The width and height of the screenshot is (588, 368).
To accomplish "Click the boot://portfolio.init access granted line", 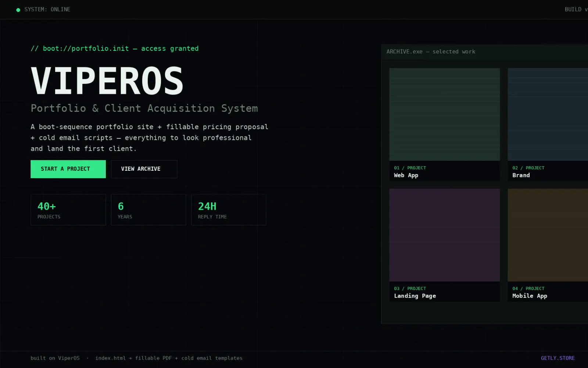I will click(x=115, y=49).
